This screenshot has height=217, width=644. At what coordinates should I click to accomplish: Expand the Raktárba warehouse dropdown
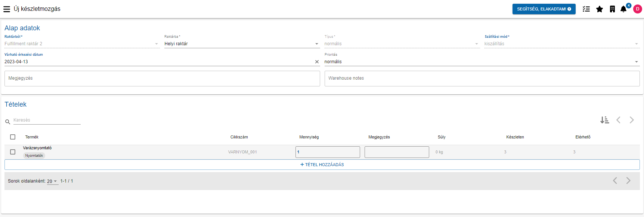316,44
